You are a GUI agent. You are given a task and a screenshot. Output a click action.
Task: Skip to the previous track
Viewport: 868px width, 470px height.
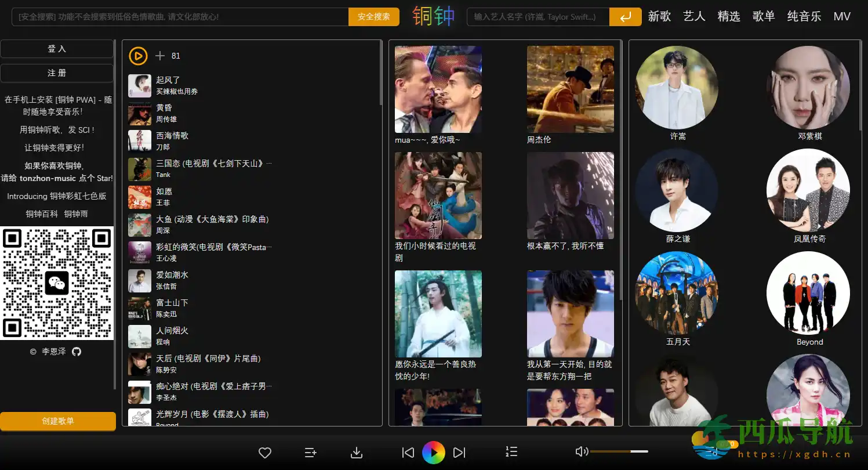coord(408,453)
